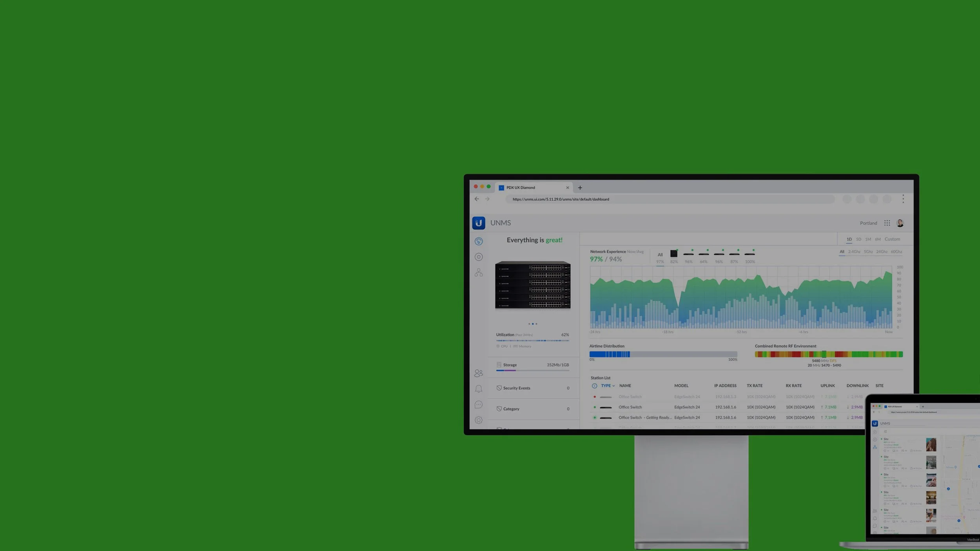Click the Combined Remote RF Environment color bar
Viewport: 980px width, 551px height.
pos(828,354)
